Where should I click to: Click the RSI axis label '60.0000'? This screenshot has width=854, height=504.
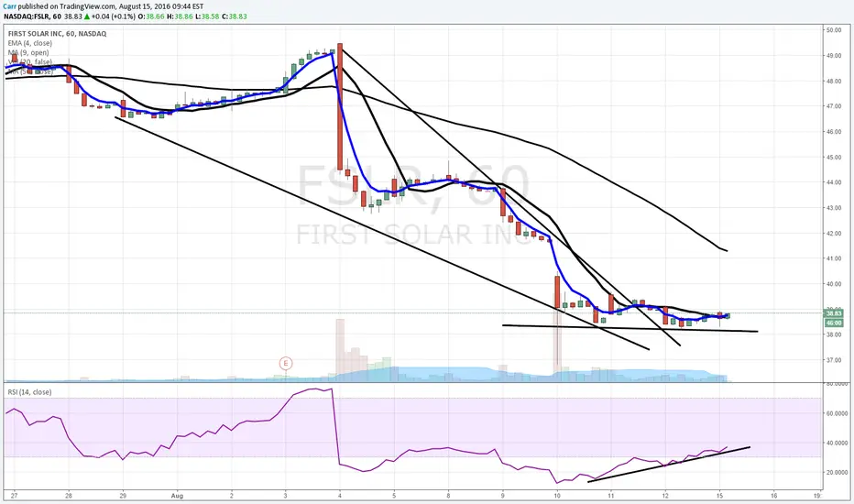[837, 413]
